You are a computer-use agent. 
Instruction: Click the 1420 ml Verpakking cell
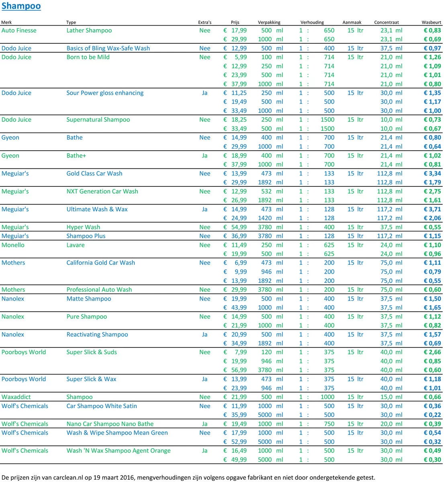pos(270,218)
